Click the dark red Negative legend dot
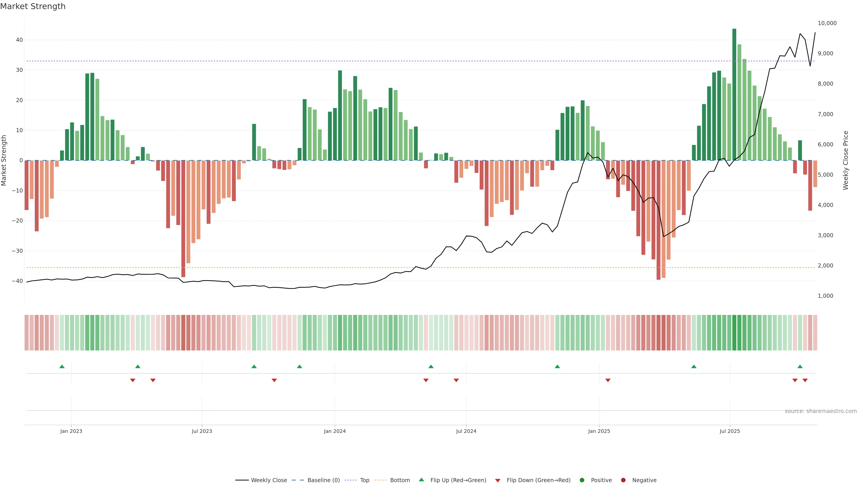The width and height of the screenshot is (868, 488). pos(623,480)
